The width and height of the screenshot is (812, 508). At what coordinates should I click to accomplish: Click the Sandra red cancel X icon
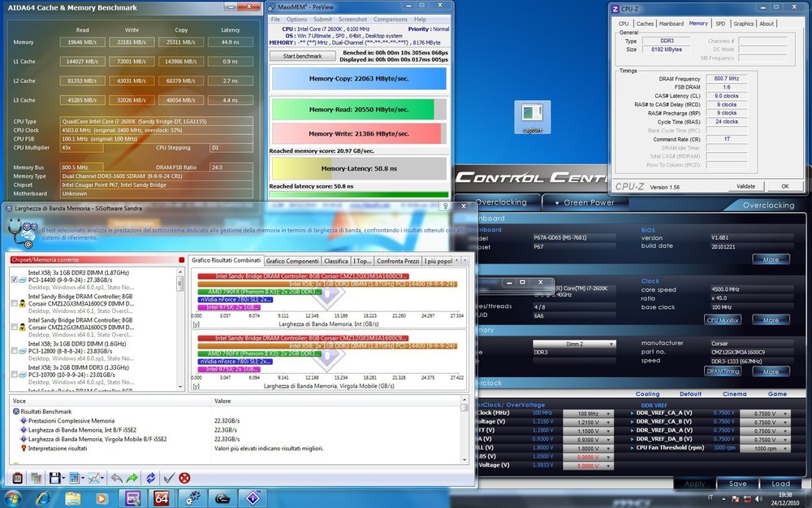(184, 478)
